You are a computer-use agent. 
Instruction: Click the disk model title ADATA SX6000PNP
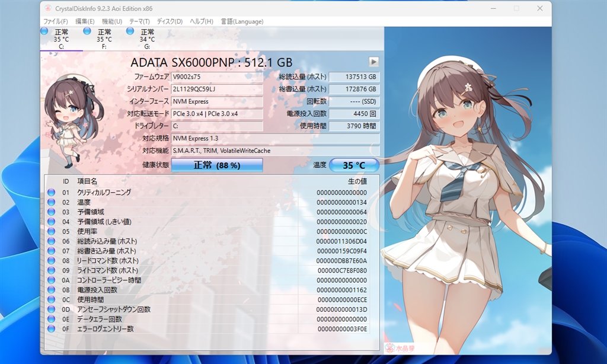point(212,62)
